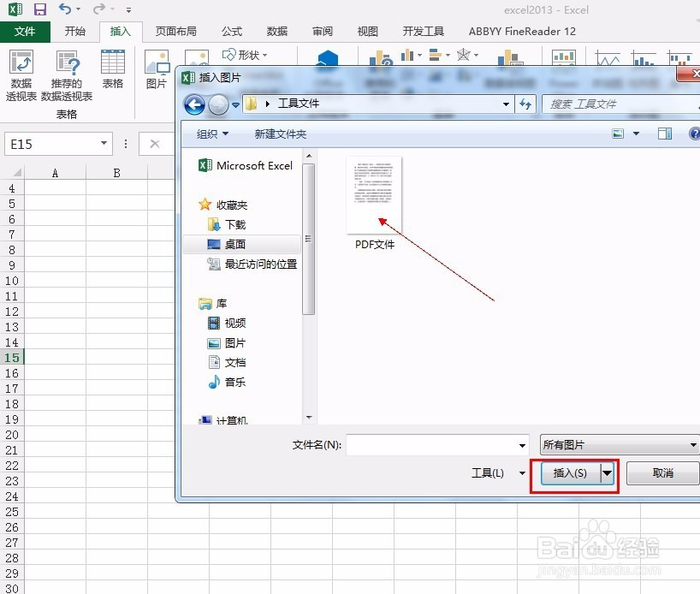
Task: Click the radar chart icon in ribbon
Action: 466,55
